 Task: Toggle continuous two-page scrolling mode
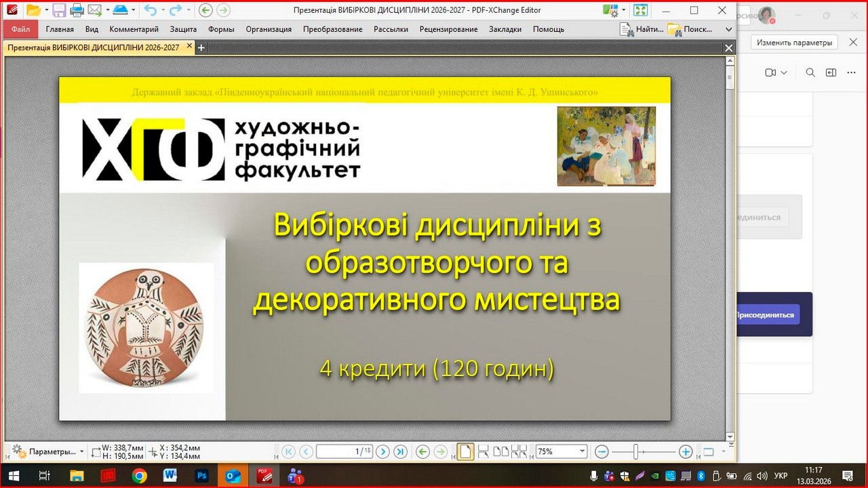(520, 451)
